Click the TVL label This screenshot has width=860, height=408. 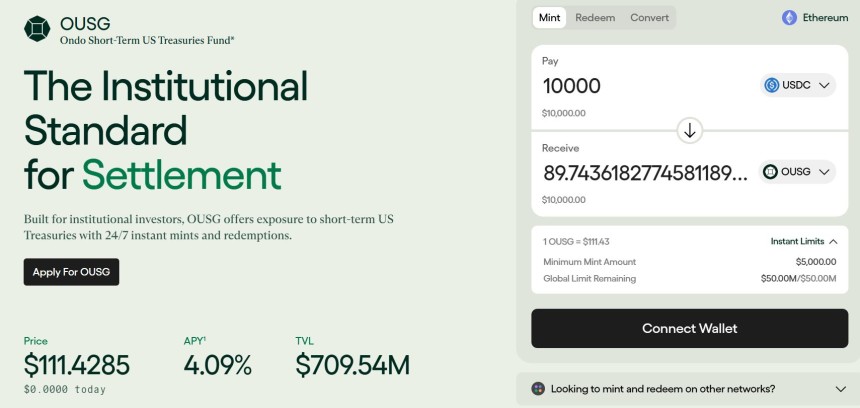[x=304, y=341]
